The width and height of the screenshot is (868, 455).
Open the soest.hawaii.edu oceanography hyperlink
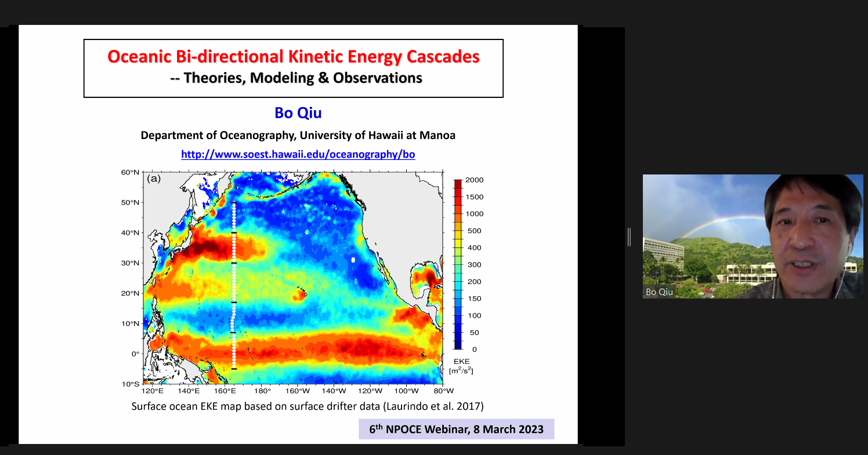tap(298, 154)
